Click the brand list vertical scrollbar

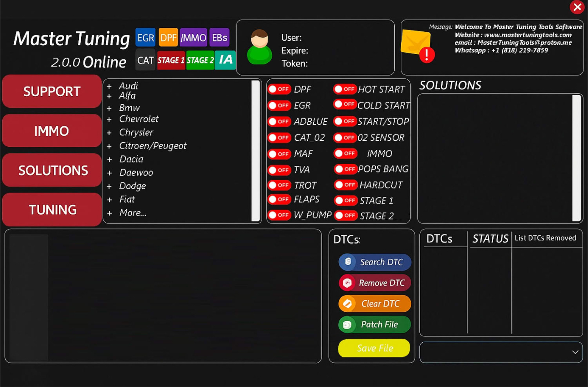(256, 150)
